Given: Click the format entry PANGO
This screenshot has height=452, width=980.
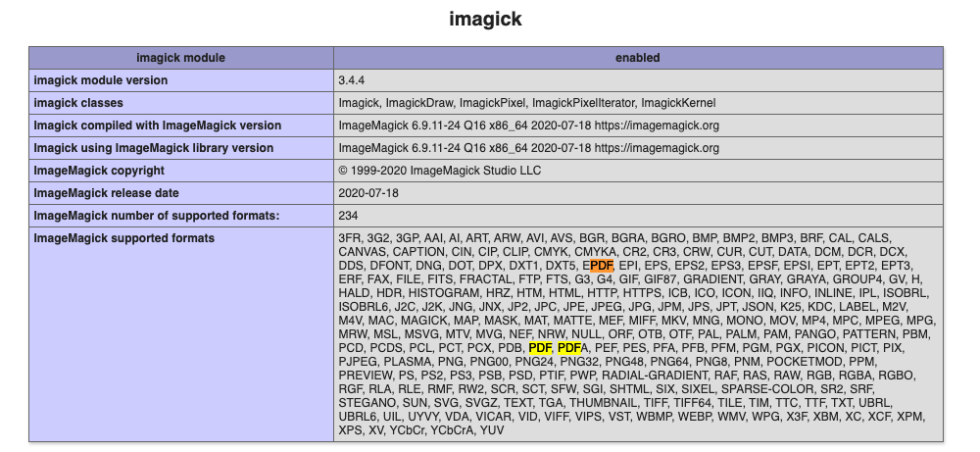Looking at the screenshot, I should (x=816, y=333).
